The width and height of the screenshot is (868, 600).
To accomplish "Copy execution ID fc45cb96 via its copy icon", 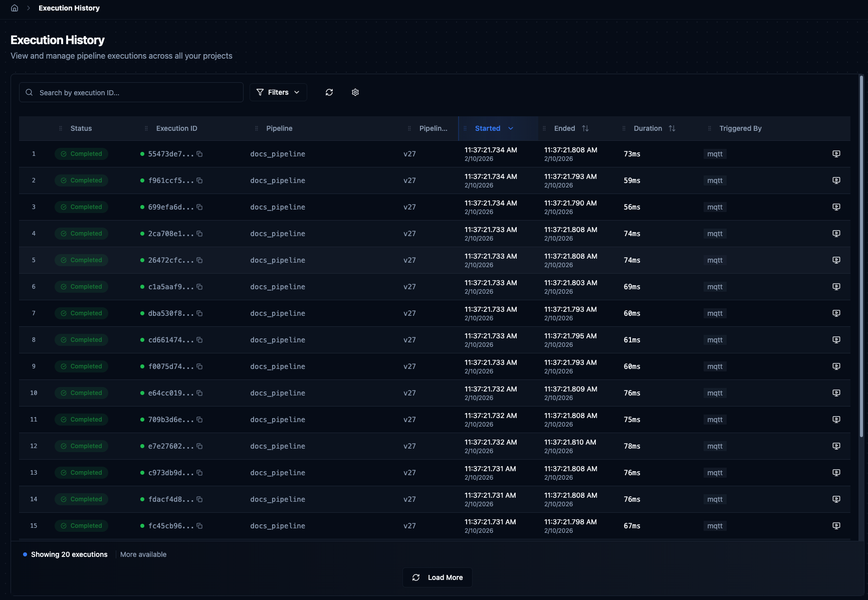I will click(x=199, y=526).
